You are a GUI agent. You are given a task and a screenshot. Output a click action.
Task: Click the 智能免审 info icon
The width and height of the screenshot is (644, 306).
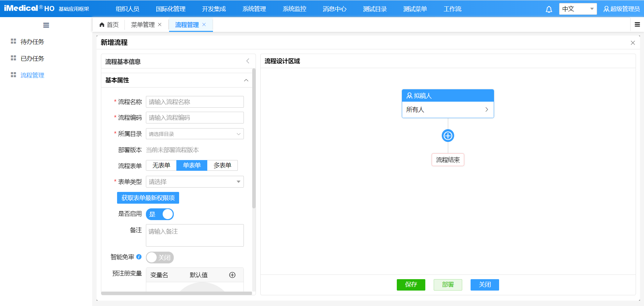[139, 257]
